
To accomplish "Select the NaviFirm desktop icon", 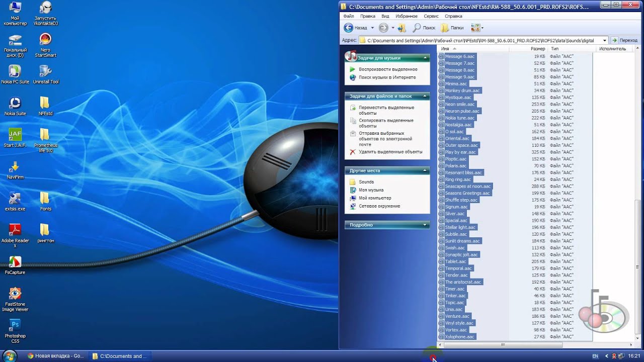I will click(x=15, y=170).
